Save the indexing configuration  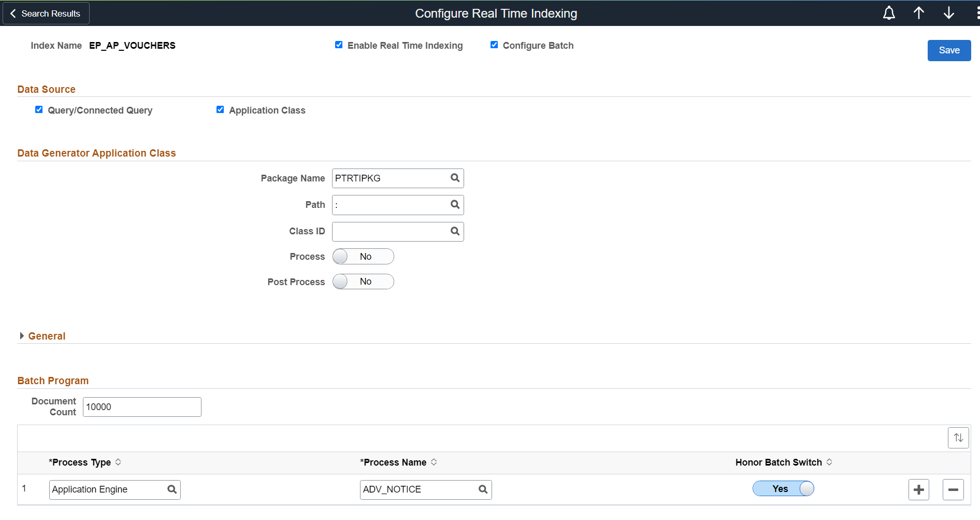pos(949,50)
